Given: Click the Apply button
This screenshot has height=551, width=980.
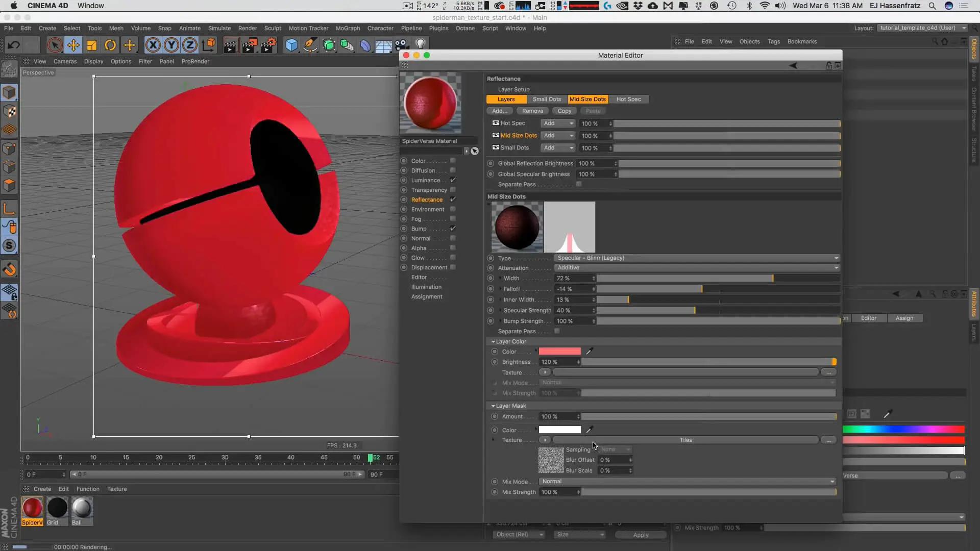Looking at the screenshot, I should (641, 535).
